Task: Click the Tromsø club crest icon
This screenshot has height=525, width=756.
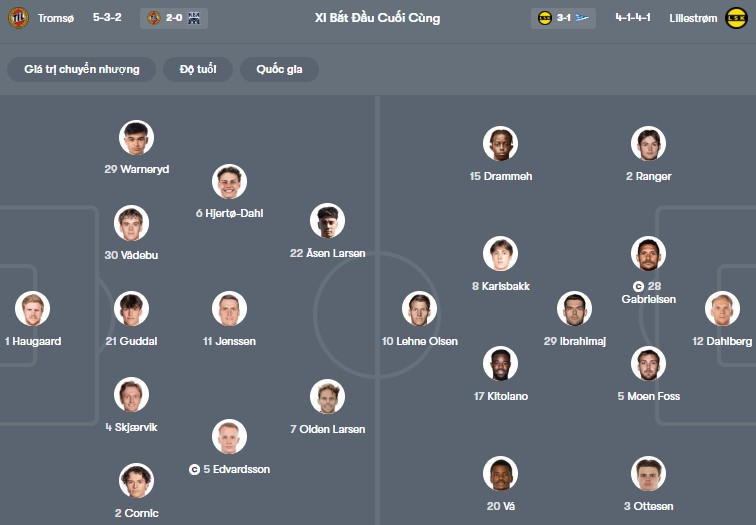Action: [18, 18]
